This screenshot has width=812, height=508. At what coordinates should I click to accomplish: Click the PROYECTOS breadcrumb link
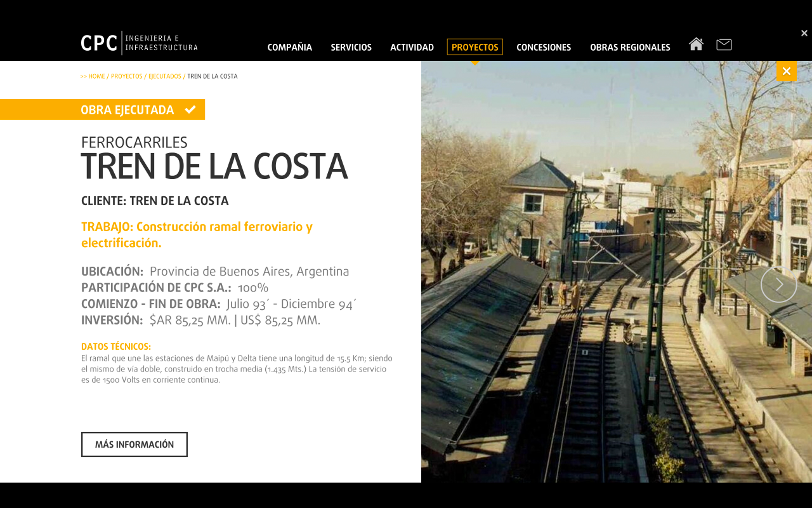(126, 76)
